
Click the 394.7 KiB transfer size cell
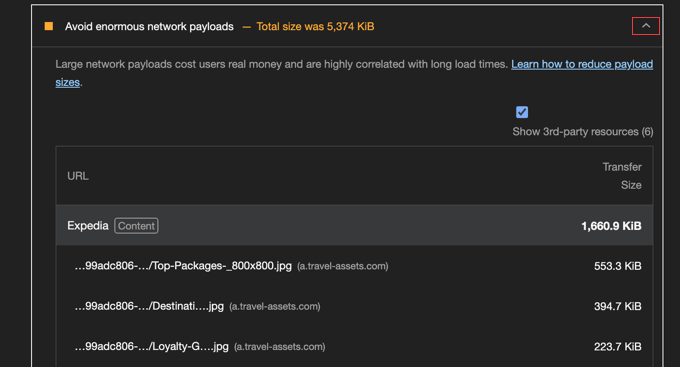[618, 306]
